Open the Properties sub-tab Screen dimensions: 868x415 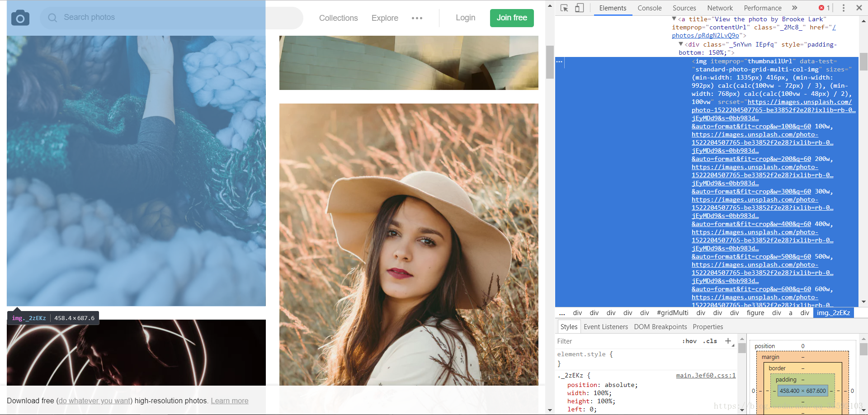click(708, 327)
